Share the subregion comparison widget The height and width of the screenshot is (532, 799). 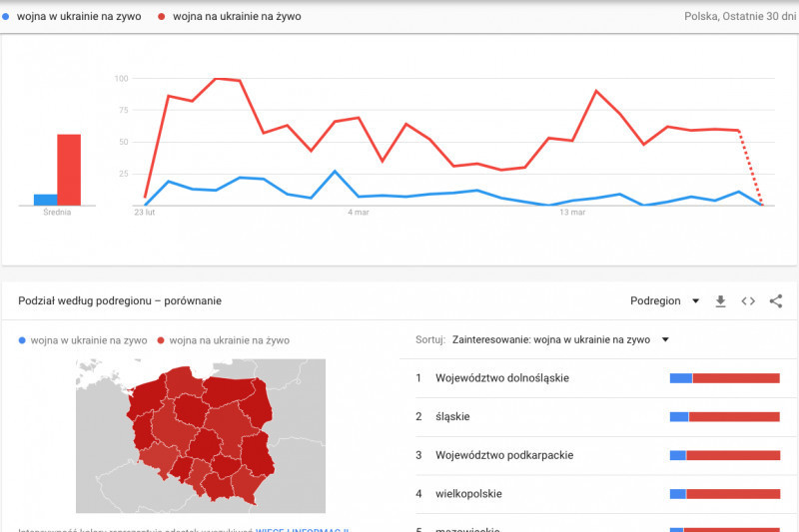tap(776, 301)
